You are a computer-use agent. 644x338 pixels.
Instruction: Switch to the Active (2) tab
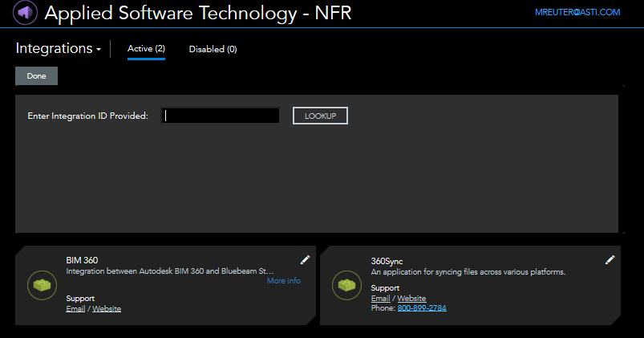[x=146, y=49]
